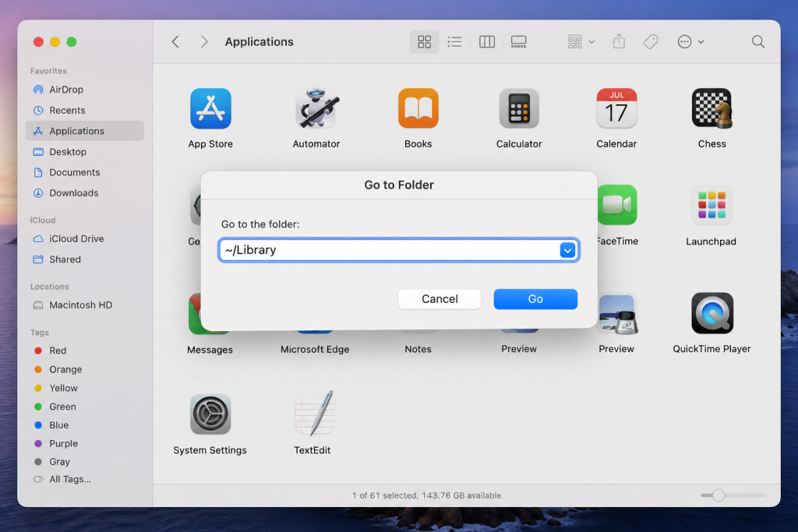Open iCloud Drive in the sidebar
Image resolution: width=798 pixels, height=532 pixels.
(84, 238)
